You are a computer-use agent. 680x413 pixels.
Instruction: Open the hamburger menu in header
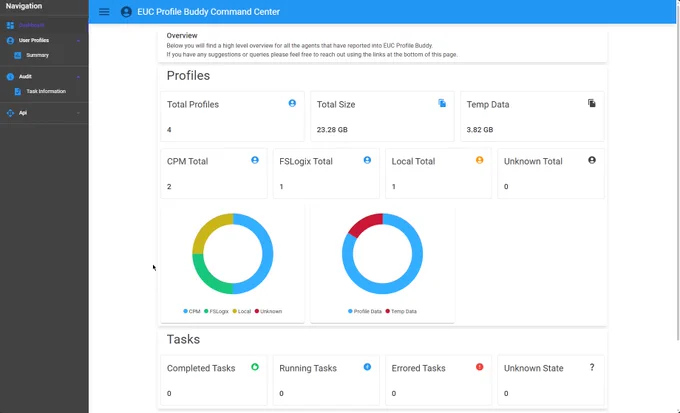[x=104, y=12]
